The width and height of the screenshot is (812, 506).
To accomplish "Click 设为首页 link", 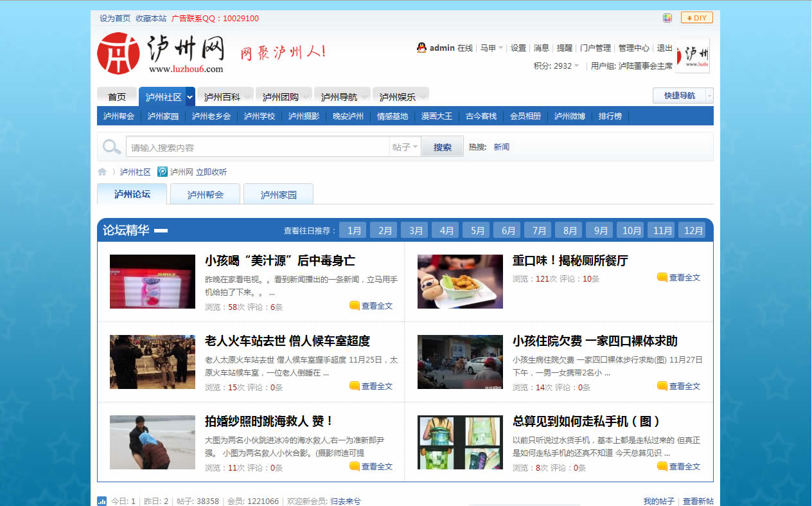I will coord(115,19).
